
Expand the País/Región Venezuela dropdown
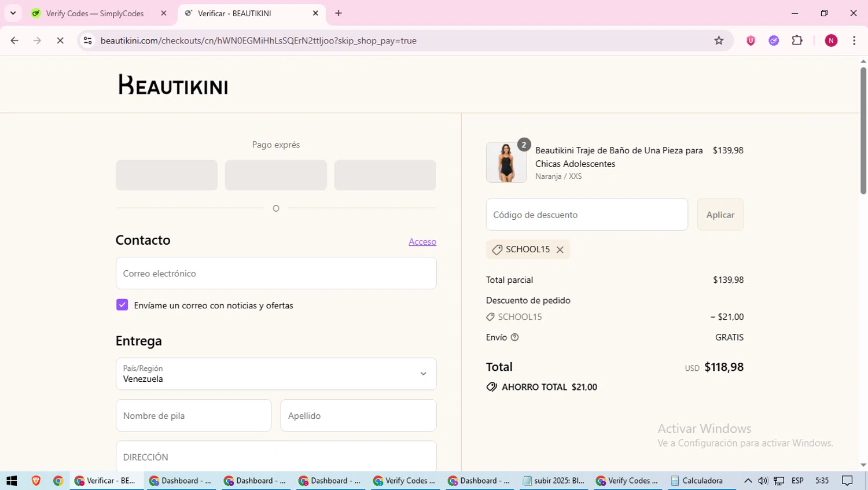tap(276, 374)
